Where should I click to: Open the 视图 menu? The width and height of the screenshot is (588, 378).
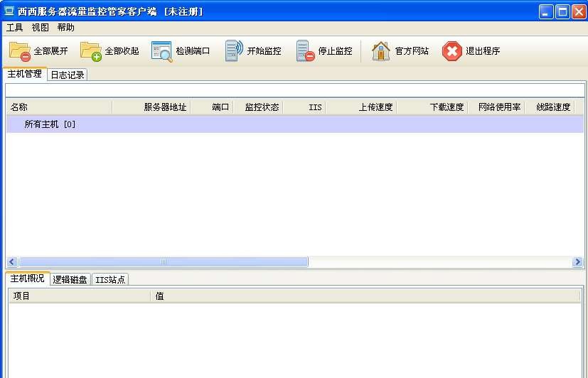point(40,27)
